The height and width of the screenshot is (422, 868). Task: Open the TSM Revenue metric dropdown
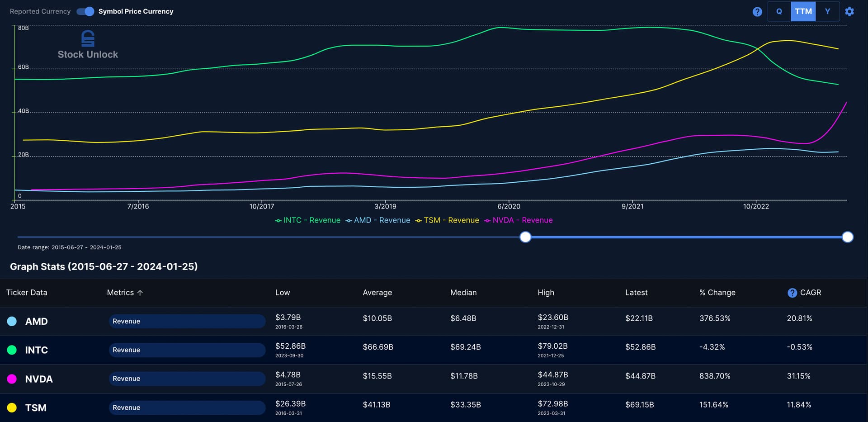[x=187, y=408]
